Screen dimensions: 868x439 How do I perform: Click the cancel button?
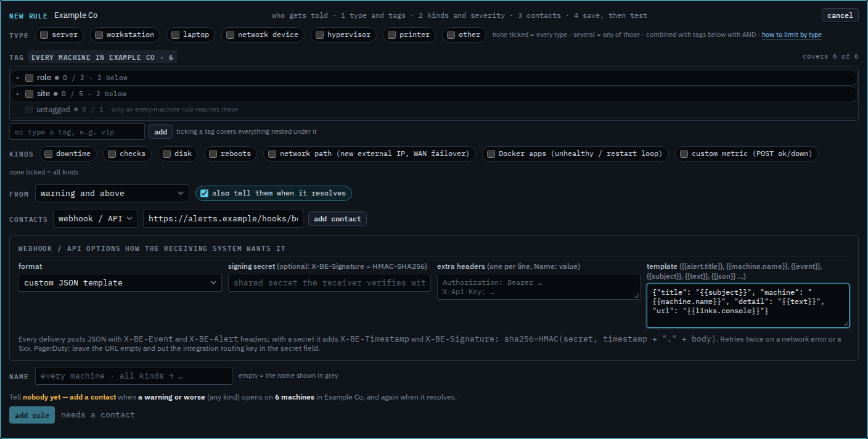point(840,15)
